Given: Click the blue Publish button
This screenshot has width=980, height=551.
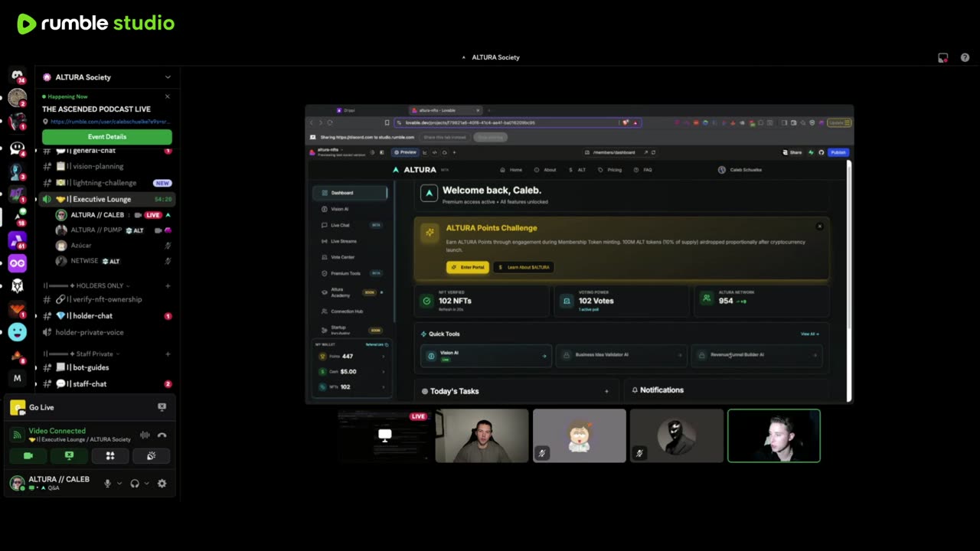Looking at the screenshot, I should tap(838, 152).
